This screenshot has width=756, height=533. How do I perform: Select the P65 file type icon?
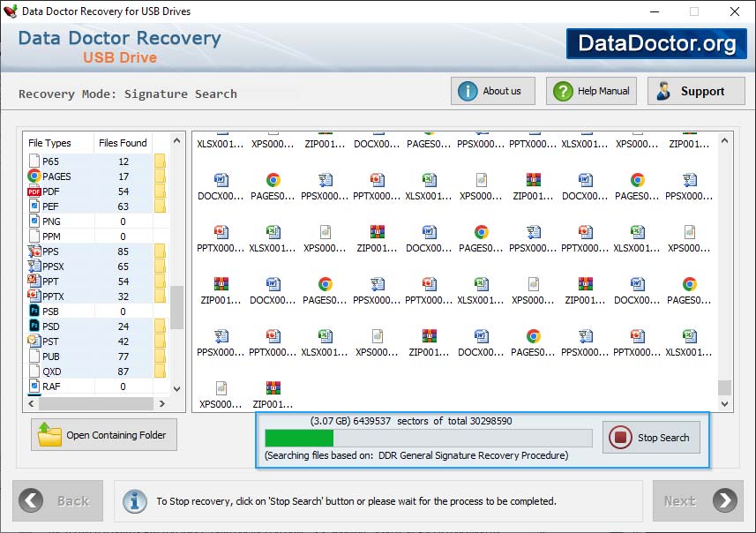pos(34,161)
